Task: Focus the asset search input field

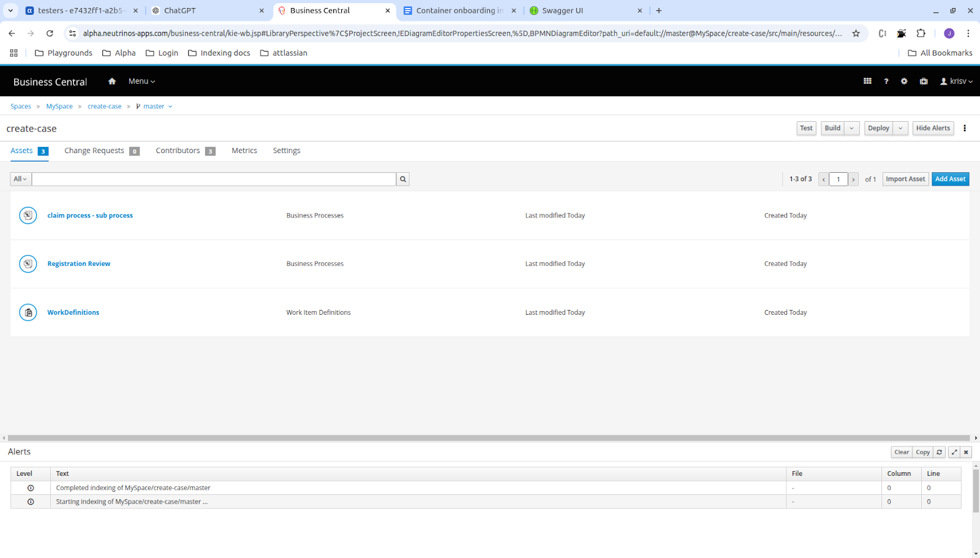Action: 214,179
